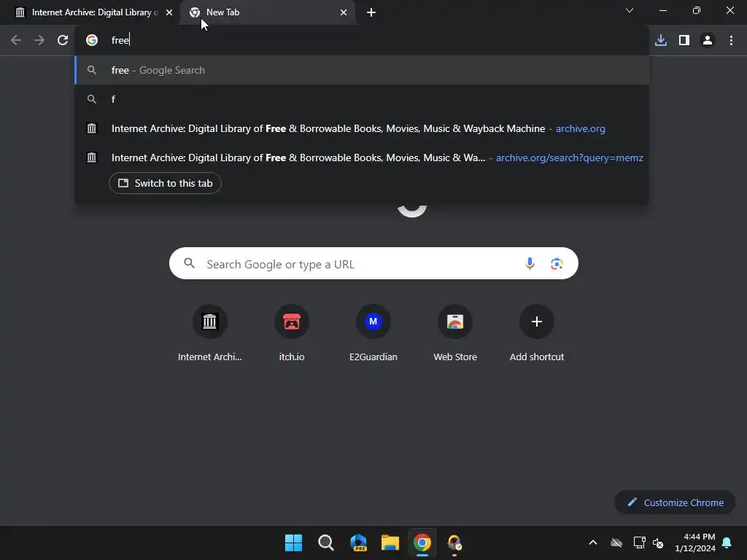Open the Windows Start menu
The image size is (747, 560).
(x=293, y=542)
